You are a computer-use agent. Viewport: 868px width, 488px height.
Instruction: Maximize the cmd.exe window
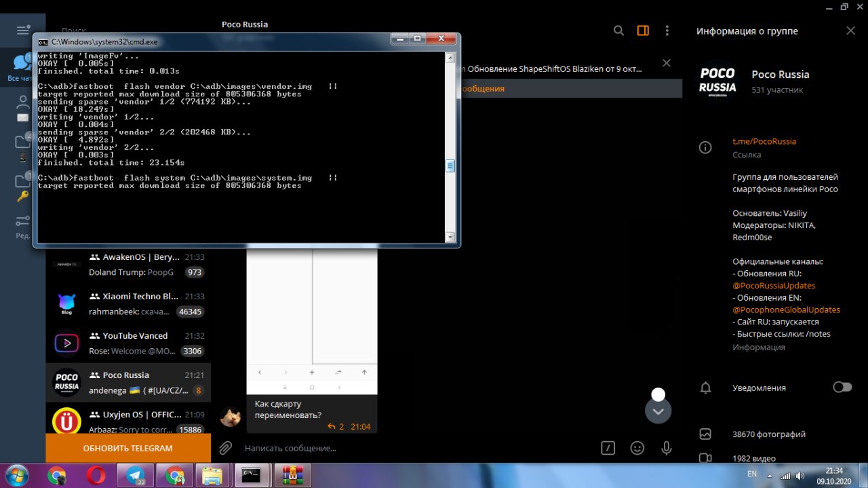(417, 39)
